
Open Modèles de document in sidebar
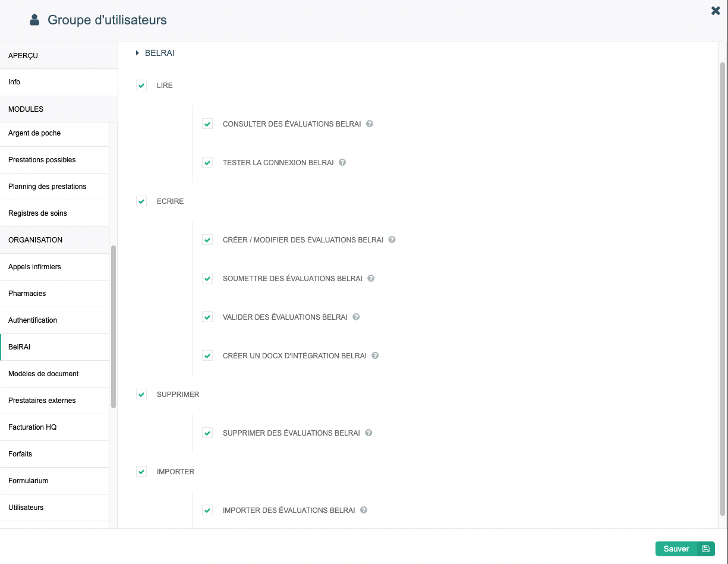55,374
